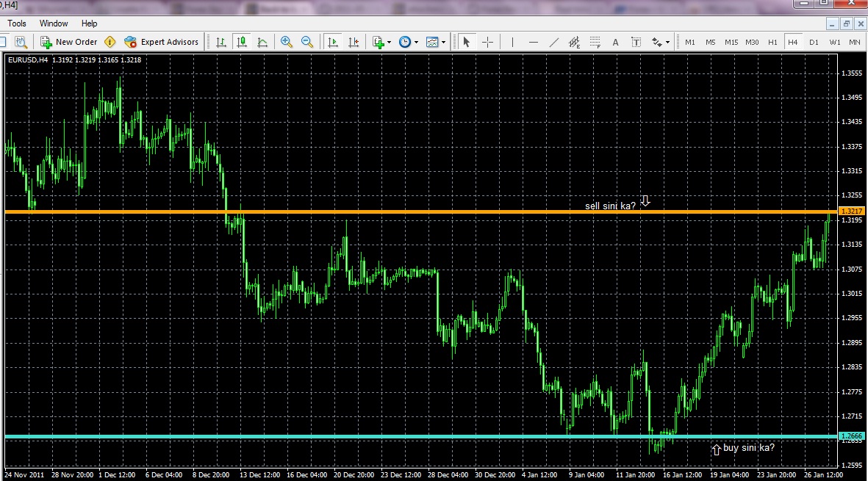The width and height of the screenshot is (868, 481).
Task: Open the Tools menu
Action: 17,23
